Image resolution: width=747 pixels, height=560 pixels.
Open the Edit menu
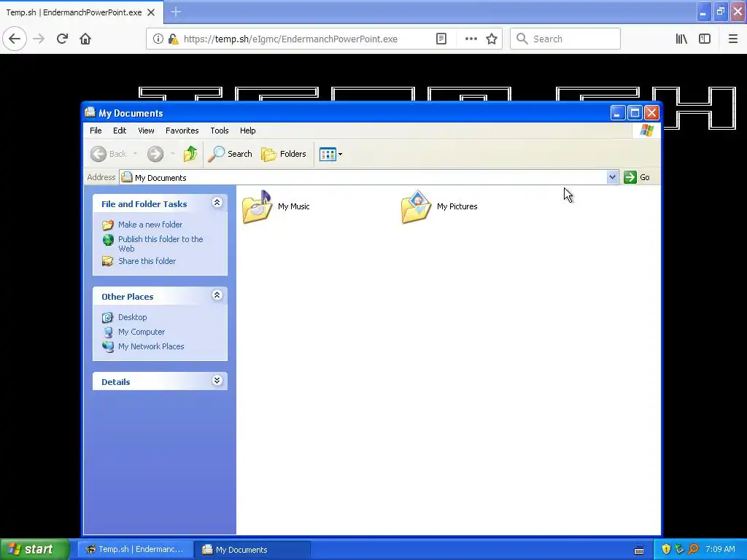click(120, 131)
